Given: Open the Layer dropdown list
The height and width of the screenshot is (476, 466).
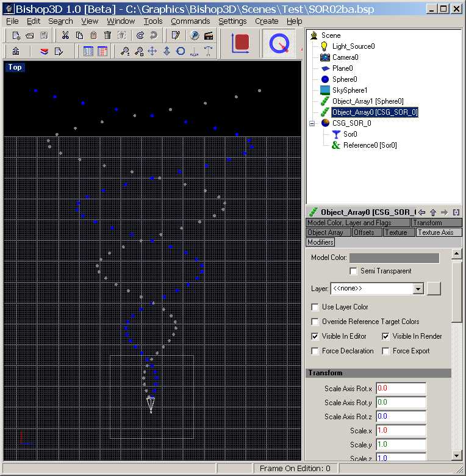Looking at the screenshot, I should point(418,289).
